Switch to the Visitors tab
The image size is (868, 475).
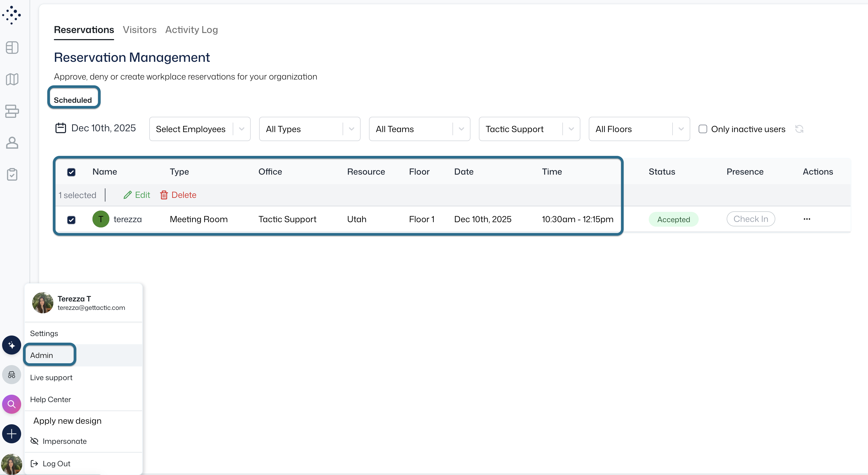(x=139, y=30)
